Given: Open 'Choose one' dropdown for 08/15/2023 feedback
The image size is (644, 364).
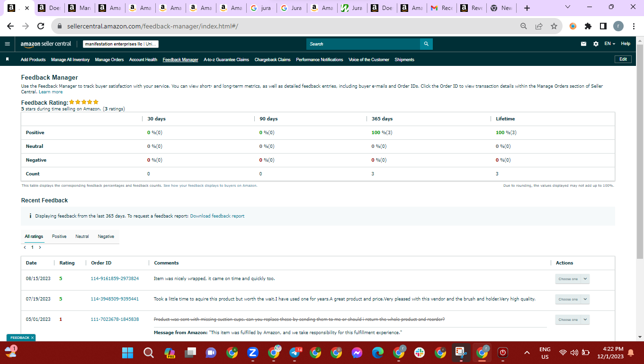Looking at the screenshot, I should 572,279.
